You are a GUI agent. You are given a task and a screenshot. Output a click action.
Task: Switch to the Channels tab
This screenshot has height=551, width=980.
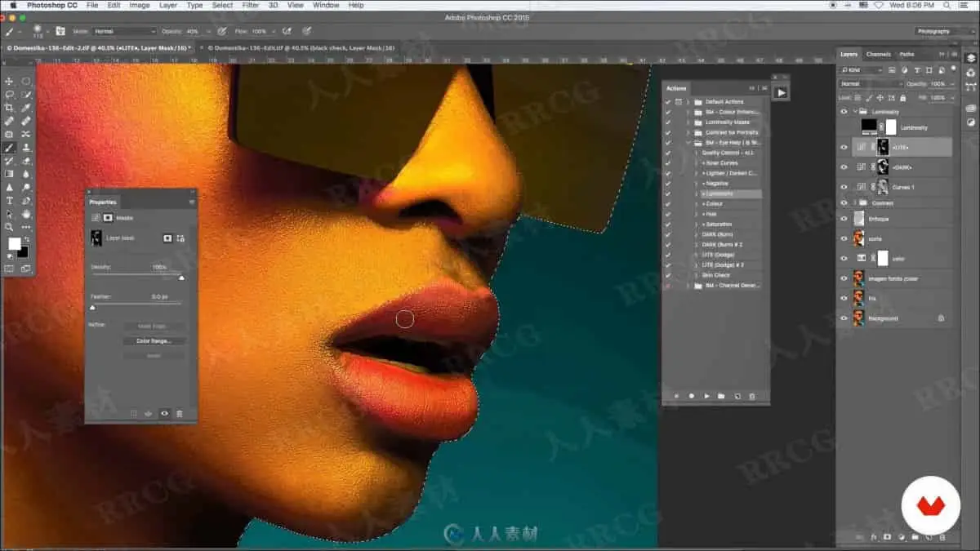878,54
